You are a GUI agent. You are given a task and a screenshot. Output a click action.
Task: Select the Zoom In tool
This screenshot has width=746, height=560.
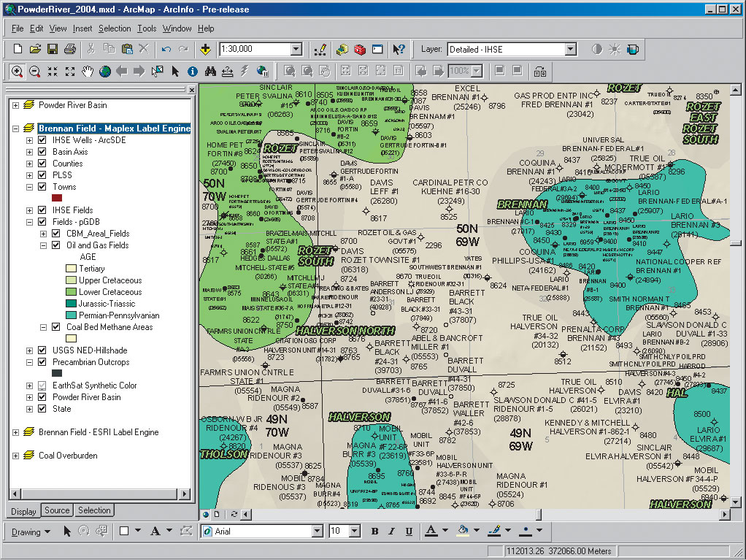16,72
